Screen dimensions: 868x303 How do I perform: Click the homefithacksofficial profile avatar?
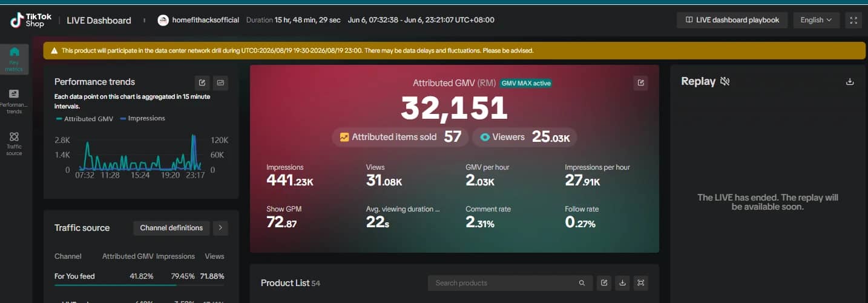pyautogui.click(x=163, y=20)
